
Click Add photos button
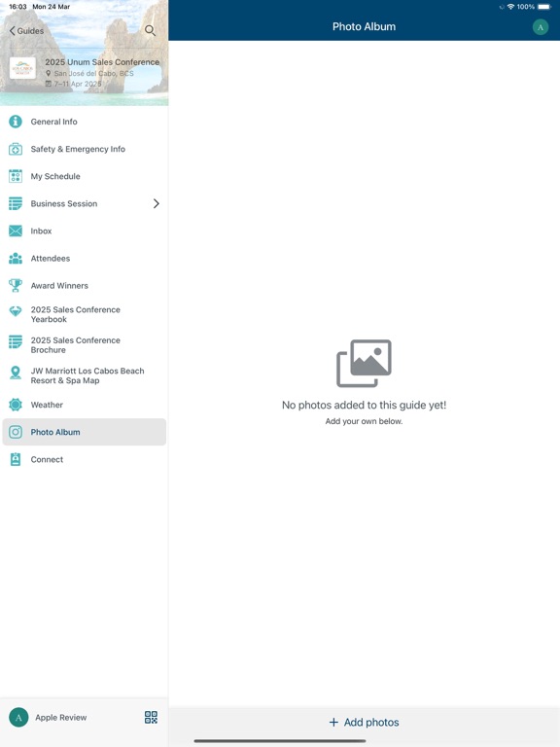364,723
